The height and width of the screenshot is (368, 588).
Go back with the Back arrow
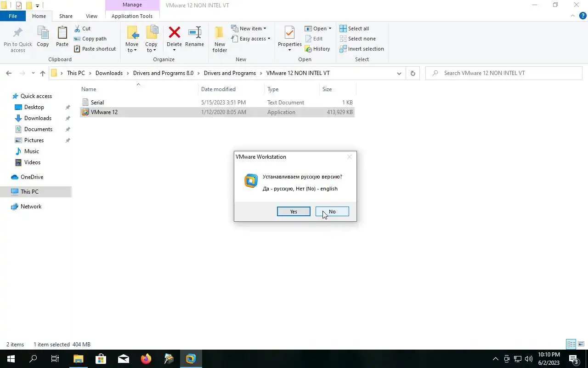coord(9,73)
